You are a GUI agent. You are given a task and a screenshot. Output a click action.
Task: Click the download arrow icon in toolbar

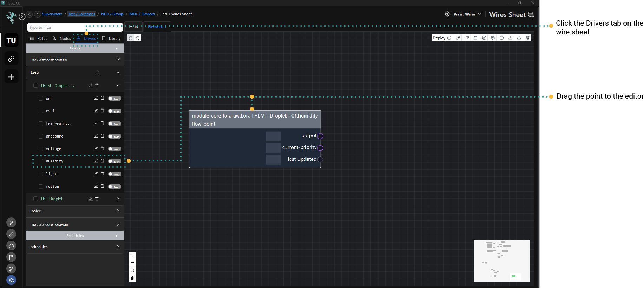[510, 38]
